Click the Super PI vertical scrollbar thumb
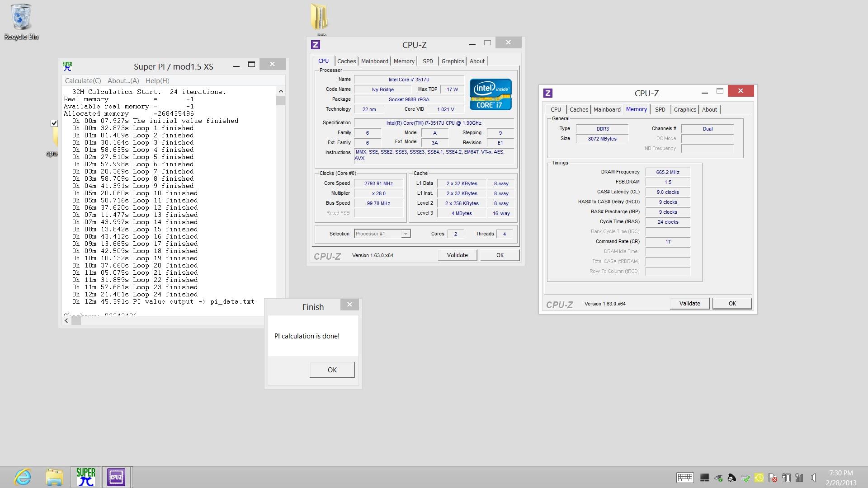The width and height of the screenshot is (868, 488). (x=281, y=100)
